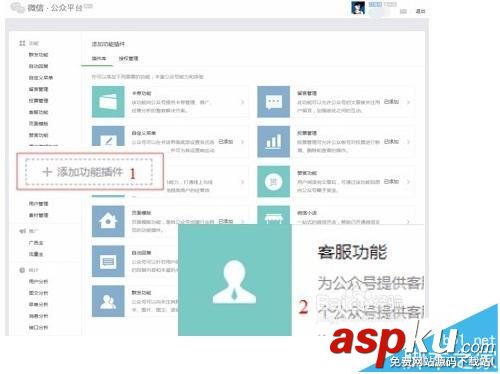Click the 页面模版 card title
500x374 pixels.
(141, 213)
